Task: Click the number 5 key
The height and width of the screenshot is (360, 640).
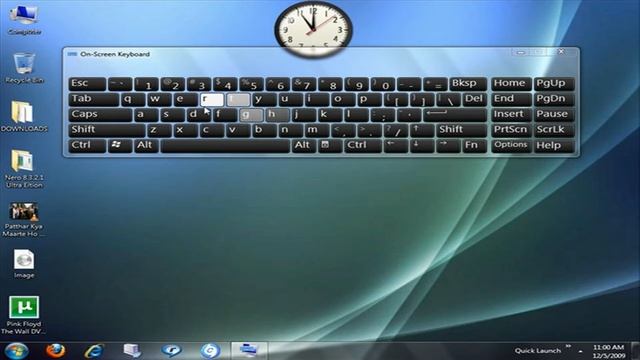Action: 251,84
